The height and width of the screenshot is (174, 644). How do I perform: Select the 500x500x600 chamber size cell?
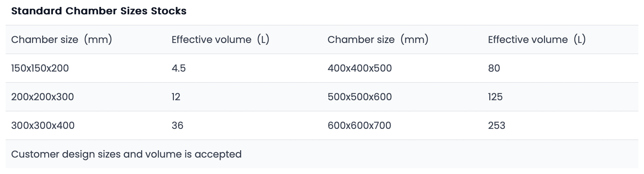point(360,97)
